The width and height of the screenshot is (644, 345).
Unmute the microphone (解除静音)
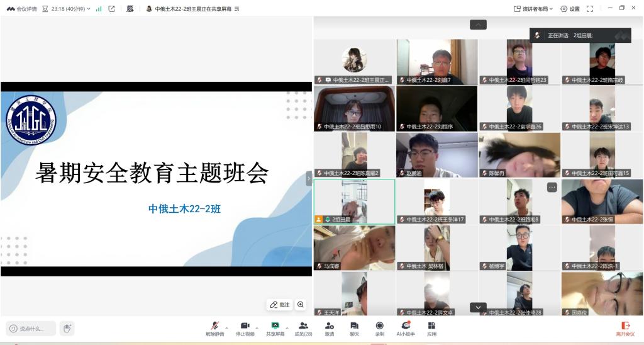coord(214,327)
